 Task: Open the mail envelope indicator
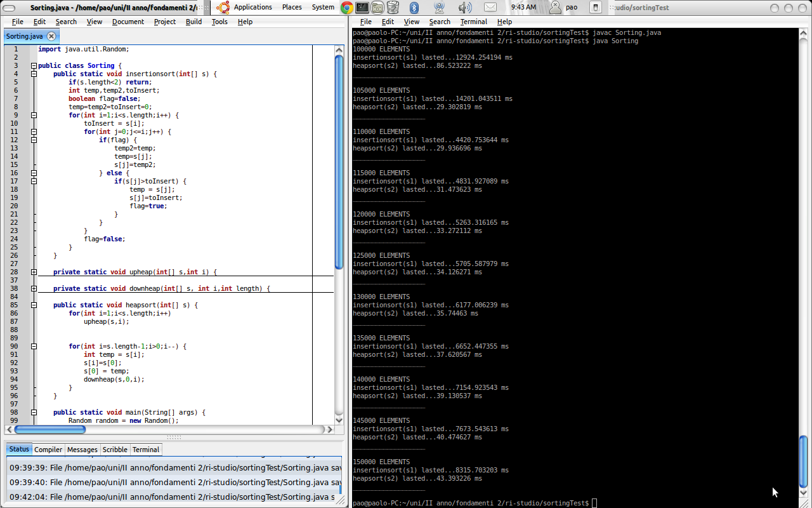[x=490, y=8]
